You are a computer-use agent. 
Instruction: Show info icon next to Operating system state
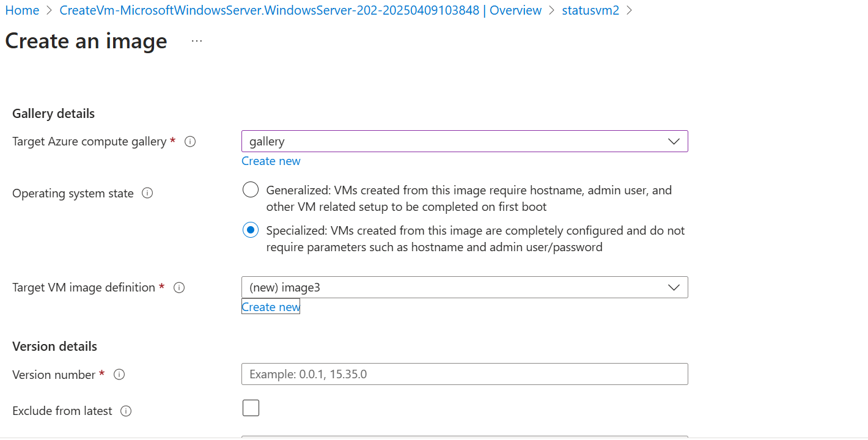pyautogui.click(x=147, y=193)
